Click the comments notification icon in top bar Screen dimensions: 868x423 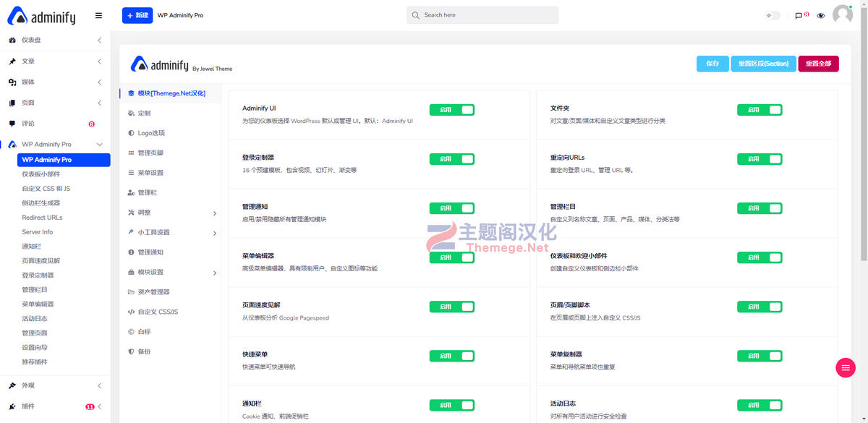(x=799, y=15)
